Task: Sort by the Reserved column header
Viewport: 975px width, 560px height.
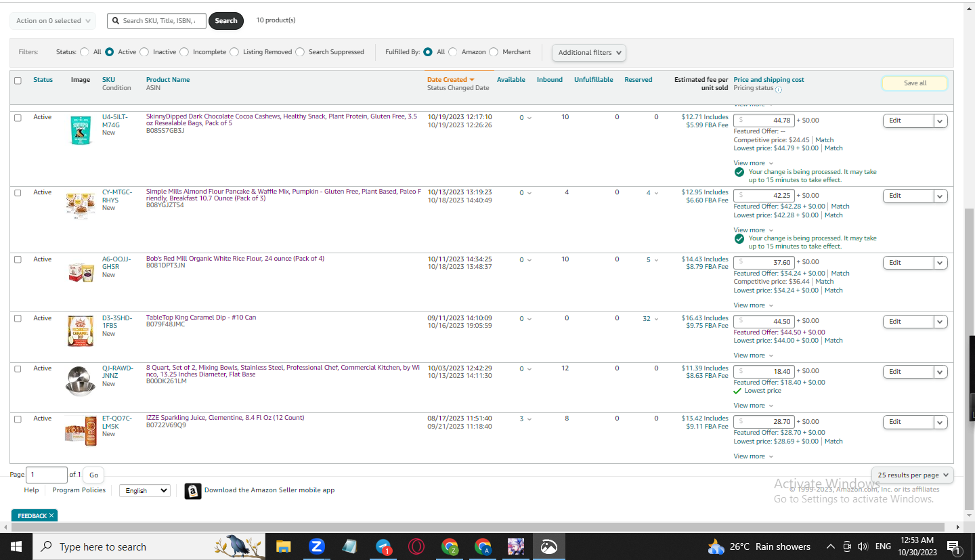Action: pyautogui.click(x=638, y=80)
